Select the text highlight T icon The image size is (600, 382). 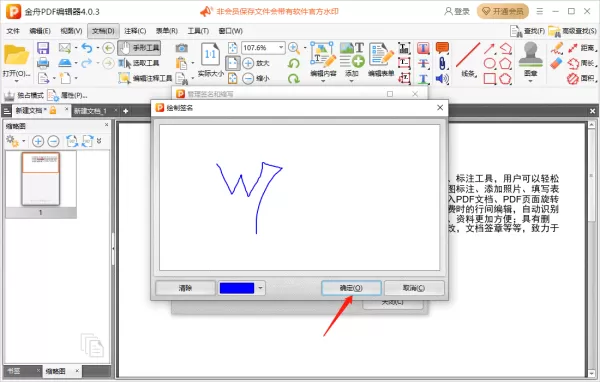423,48
